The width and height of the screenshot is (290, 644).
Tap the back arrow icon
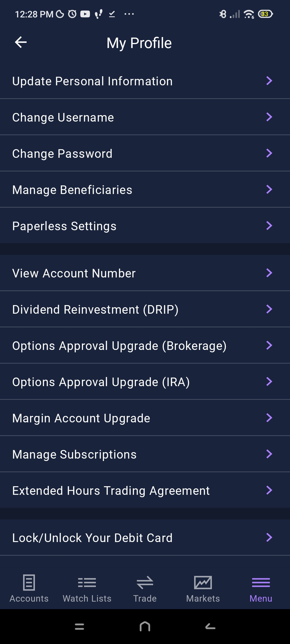(21, 42)
